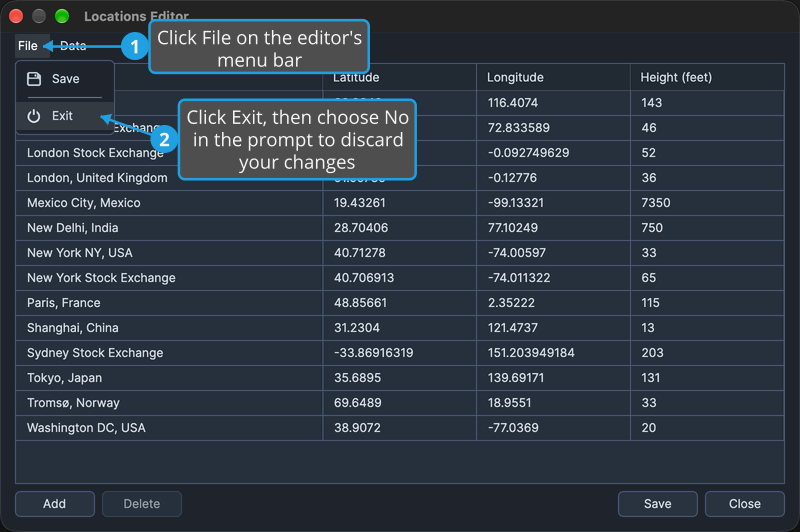The height and width of the screenshot is (532, 800).
Task: Select the London Stock Exchange row name
Action: (95, 153)
